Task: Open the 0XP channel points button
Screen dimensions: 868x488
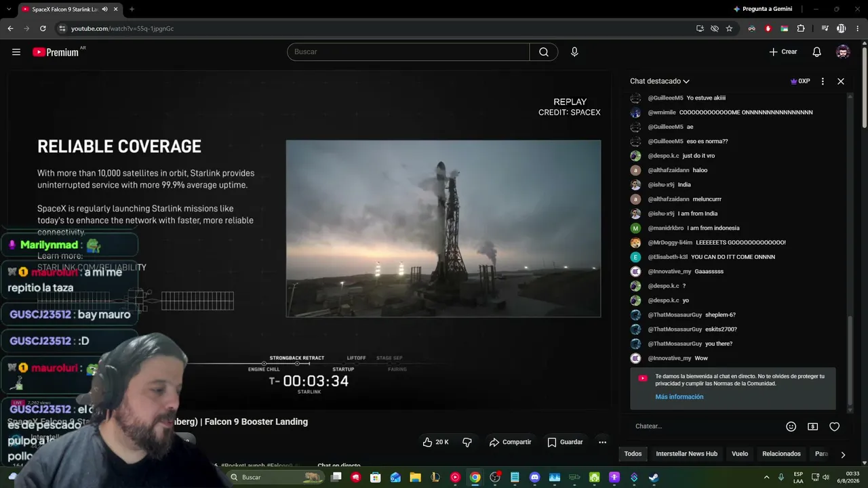Action: click(x=800, y=81)
